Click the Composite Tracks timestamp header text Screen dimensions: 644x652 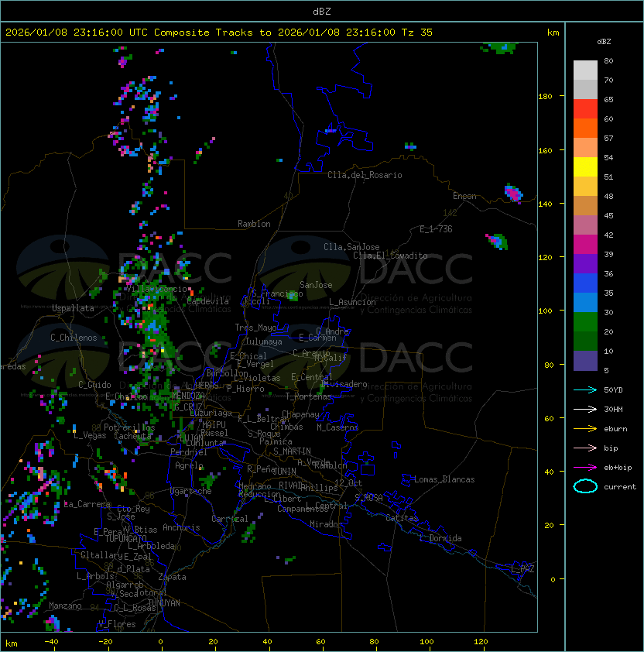click(x=219, y=33)
